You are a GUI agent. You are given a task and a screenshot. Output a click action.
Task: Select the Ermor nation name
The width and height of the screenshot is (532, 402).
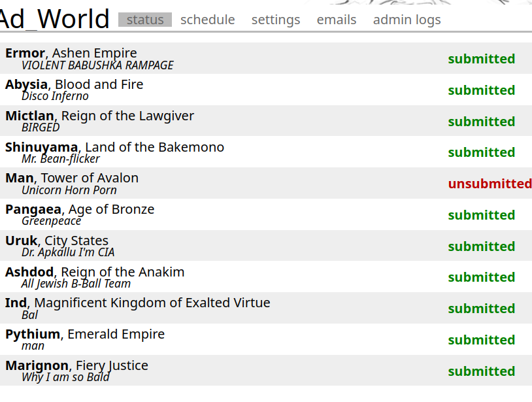click(25, 53)
